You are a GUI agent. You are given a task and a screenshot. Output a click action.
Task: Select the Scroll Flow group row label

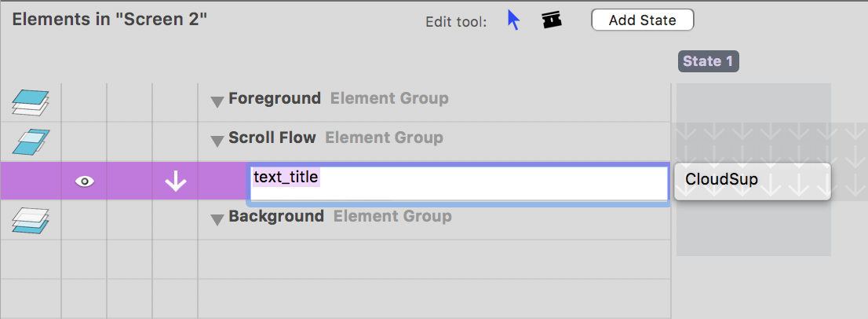[x=272, y=138]
